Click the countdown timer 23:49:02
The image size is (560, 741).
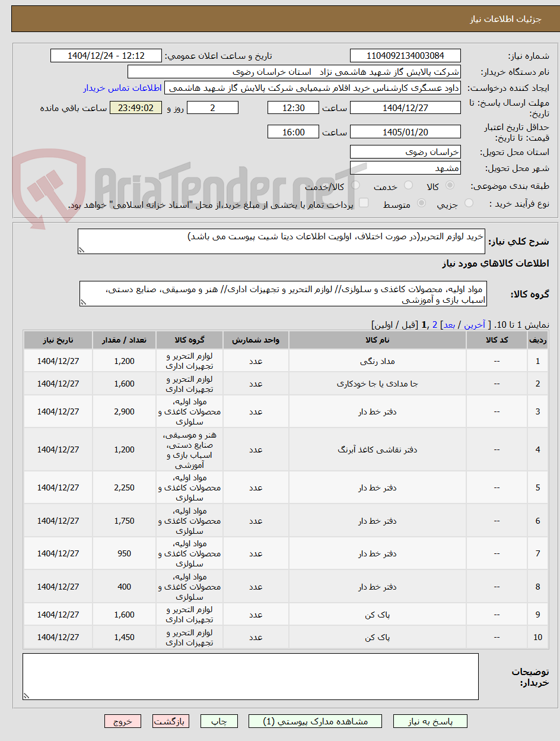point(136,107)
